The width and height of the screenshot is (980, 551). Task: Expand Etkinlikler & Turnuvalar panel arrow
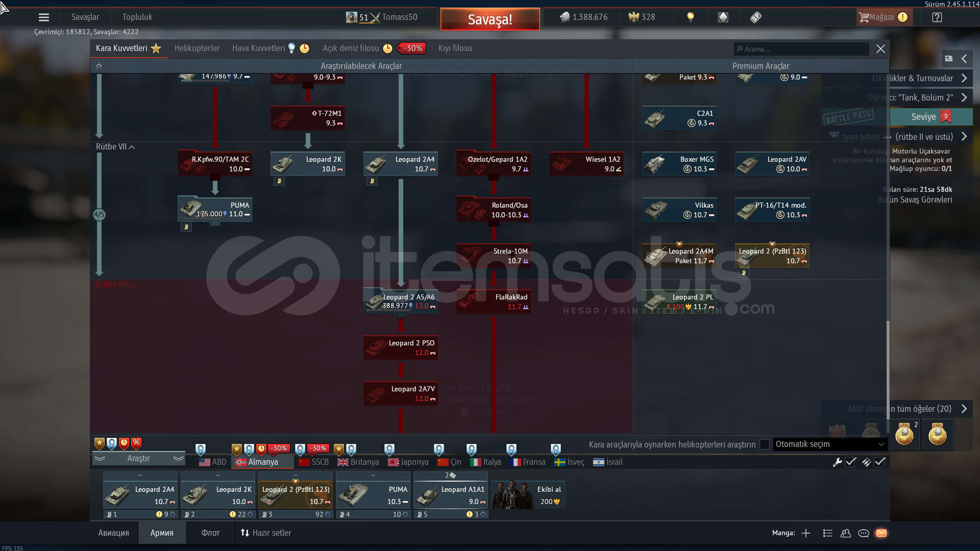coord(964,78)
